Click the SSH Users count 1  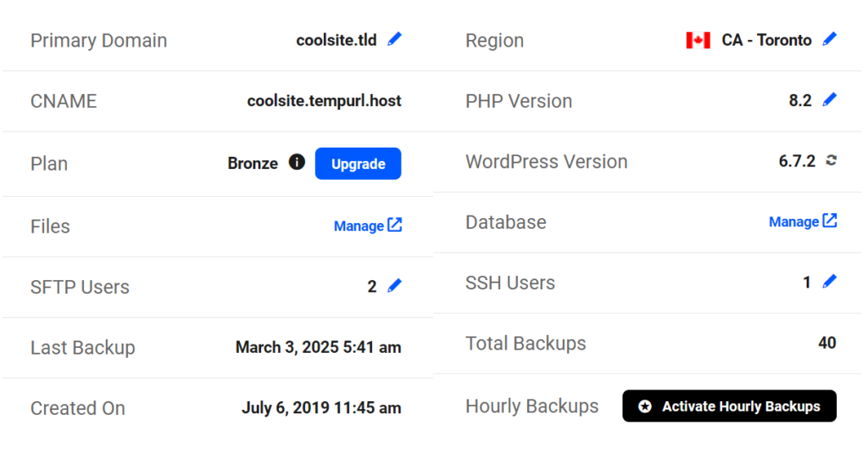tap(807, 283)
